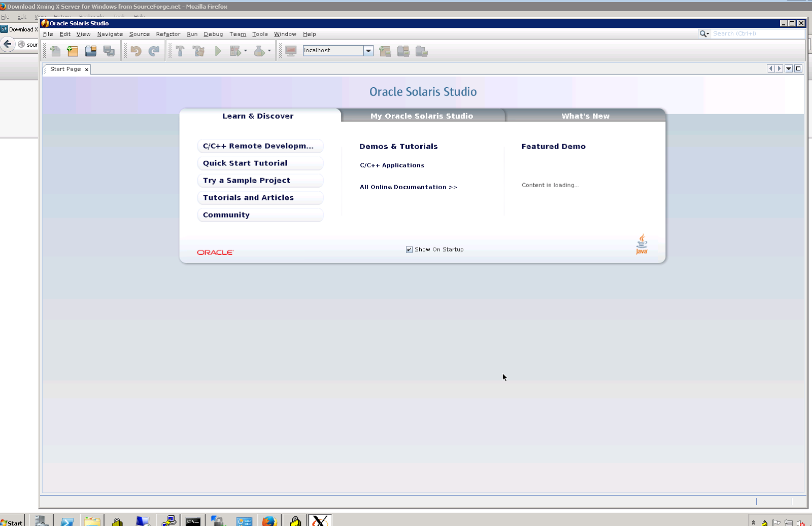Click the Java logo on Start Page
The height and width of the screenshot is (526, 812).
641,244
